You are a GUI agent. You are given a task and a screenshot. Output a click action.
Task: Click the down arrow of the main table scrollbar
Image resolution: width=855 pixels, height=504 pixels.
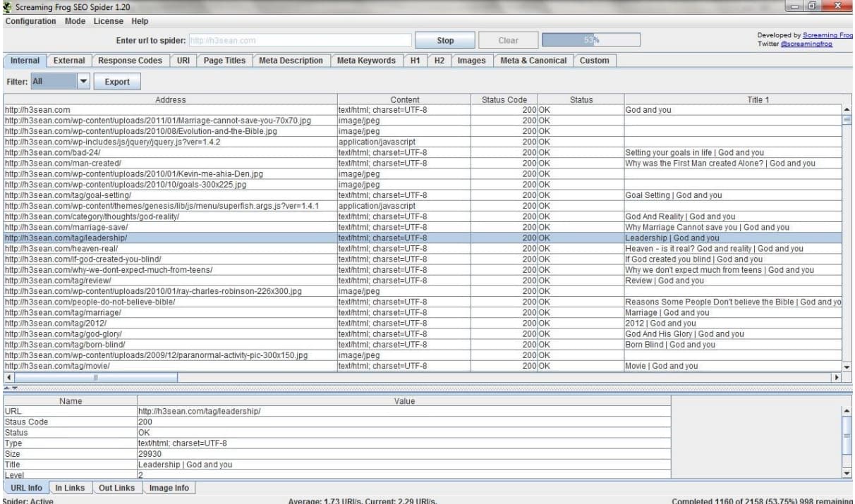click(847, 367)
